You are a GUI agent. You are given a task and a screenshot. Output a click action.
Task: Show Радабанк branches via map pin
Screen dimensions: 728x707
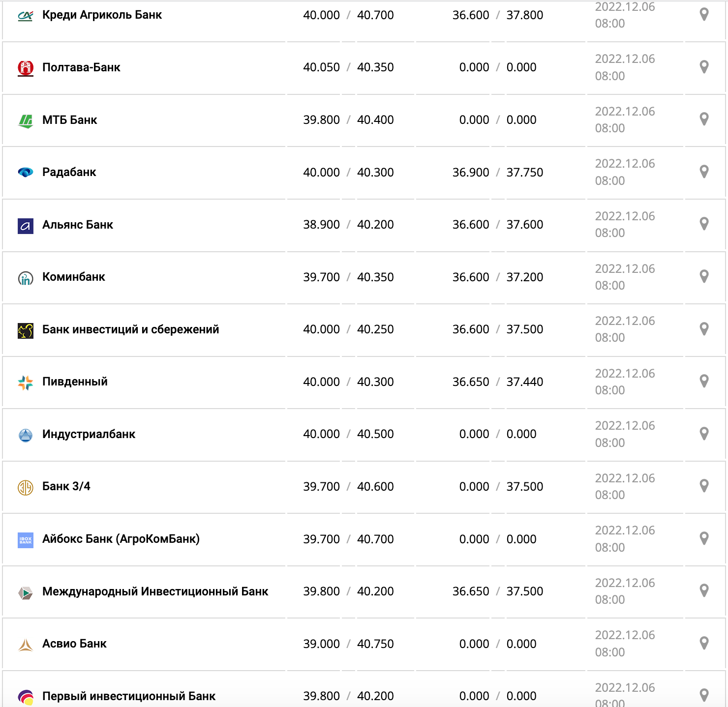pyautogui.click(x=704, y=172)
